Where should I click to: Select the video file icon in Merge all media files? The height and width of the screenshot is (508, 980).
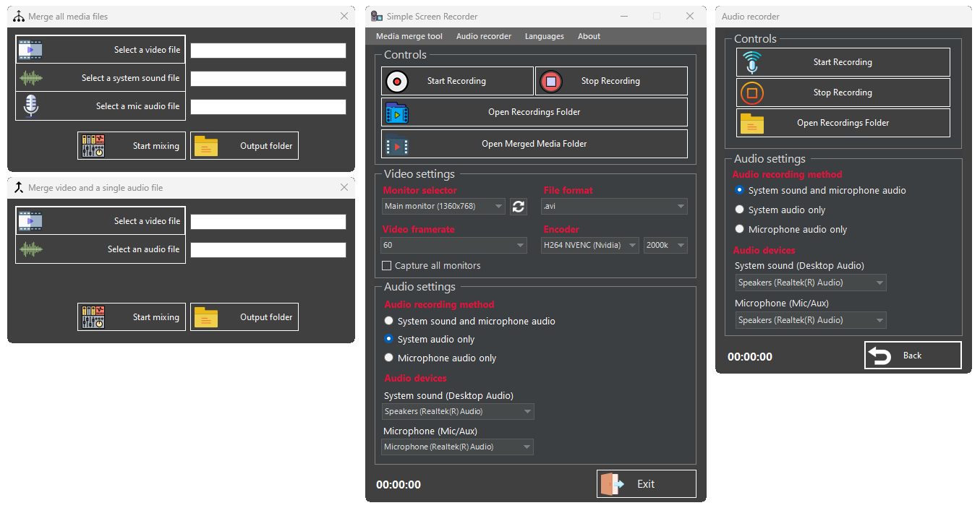[30, 49]
